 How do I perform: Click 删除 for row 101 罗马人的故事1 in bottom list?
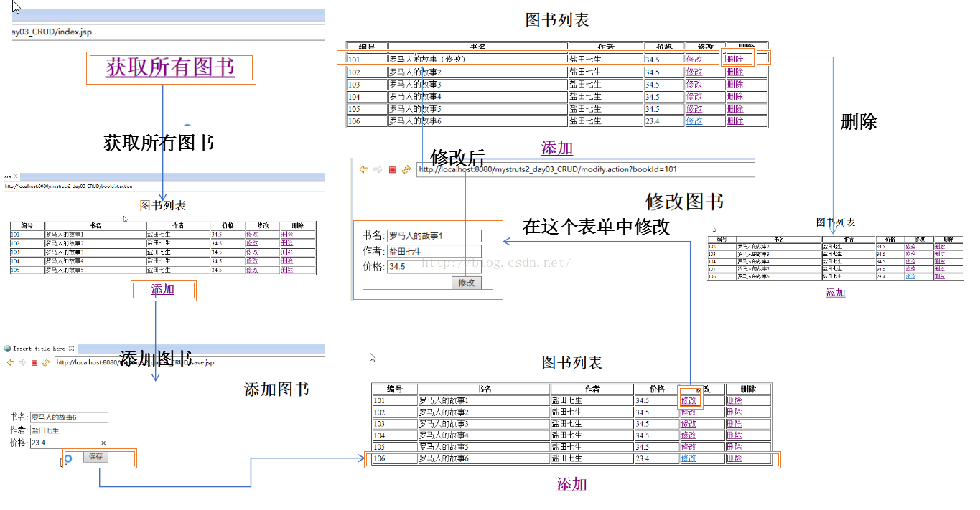[x=734, y=400]
